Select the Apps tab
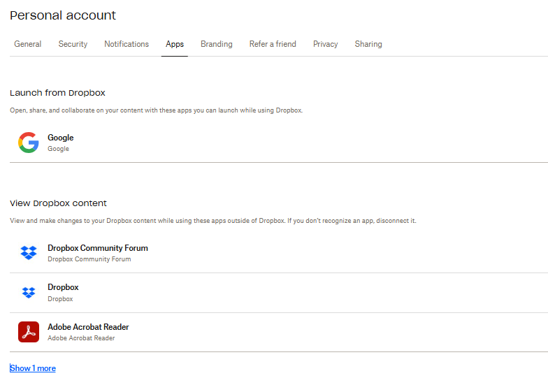 click(175, 44)
